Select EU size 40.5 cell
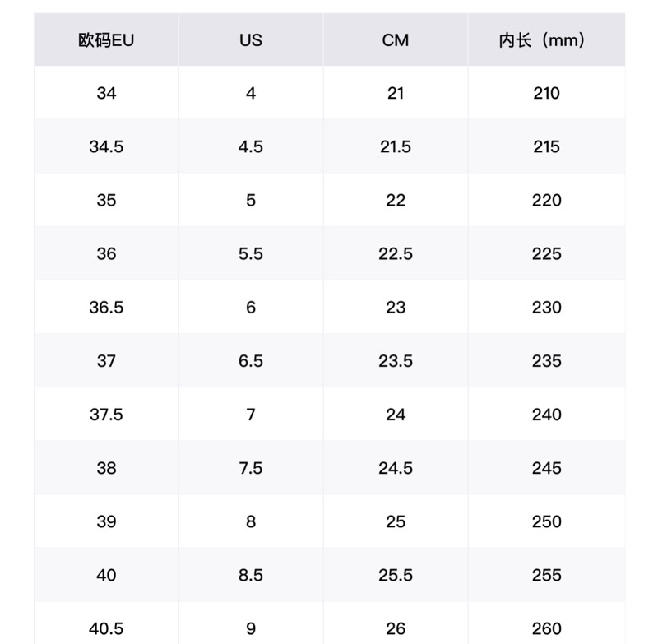Viewport: 658px width, 644px height. [106, 628]
